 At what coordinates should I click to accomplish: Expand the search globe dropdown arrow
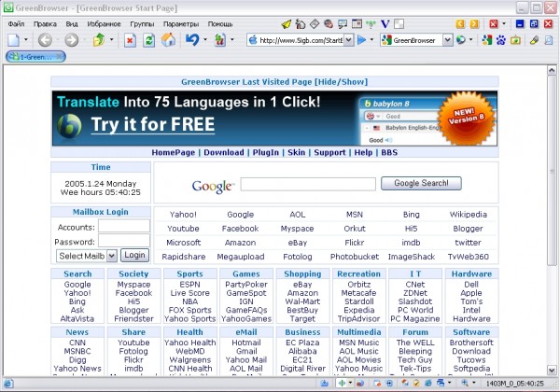click(470, 39)
